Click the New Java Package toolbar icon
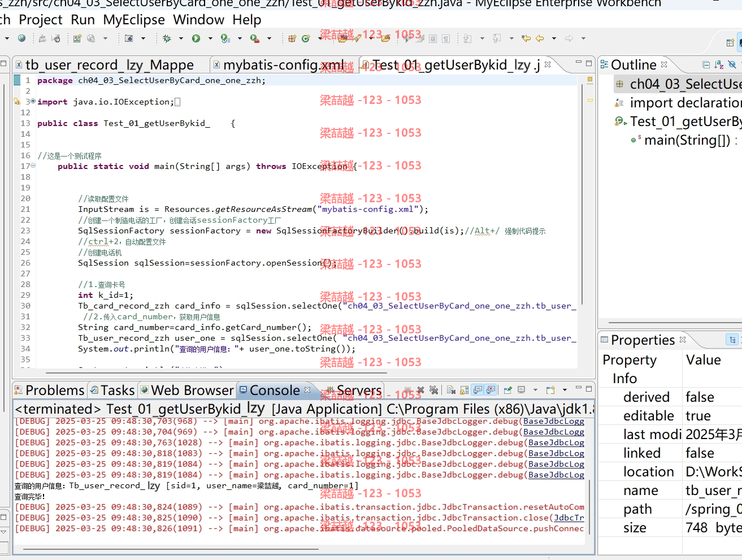This screenshot has width=742, height=560. (x=292, y=38)
